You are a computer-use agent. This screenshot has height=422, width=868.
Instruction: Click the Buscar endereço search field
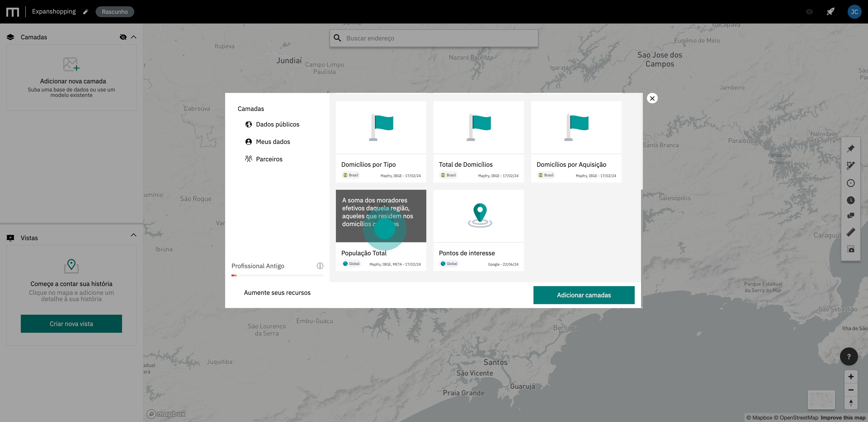point(438,38)
